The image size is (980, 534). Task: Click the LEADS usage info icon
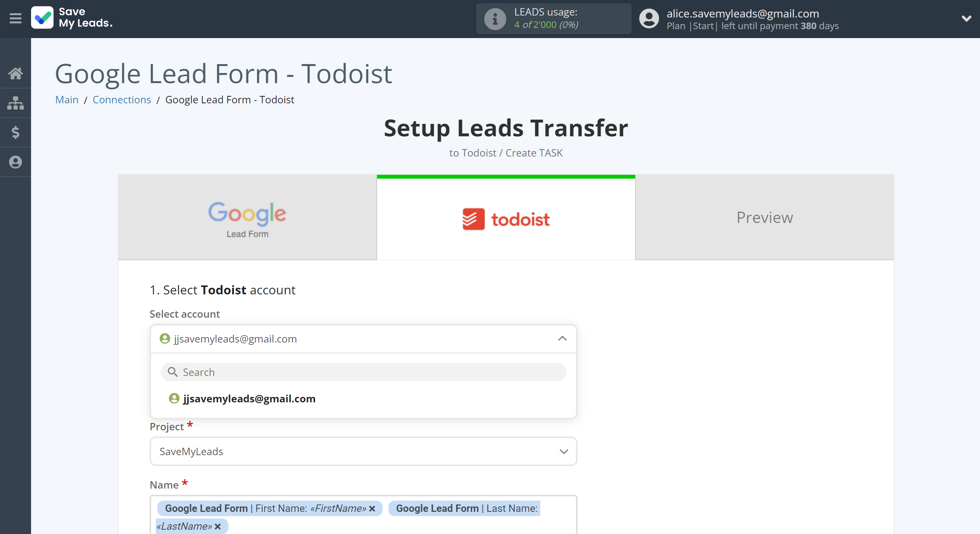(x=493, y=18)
